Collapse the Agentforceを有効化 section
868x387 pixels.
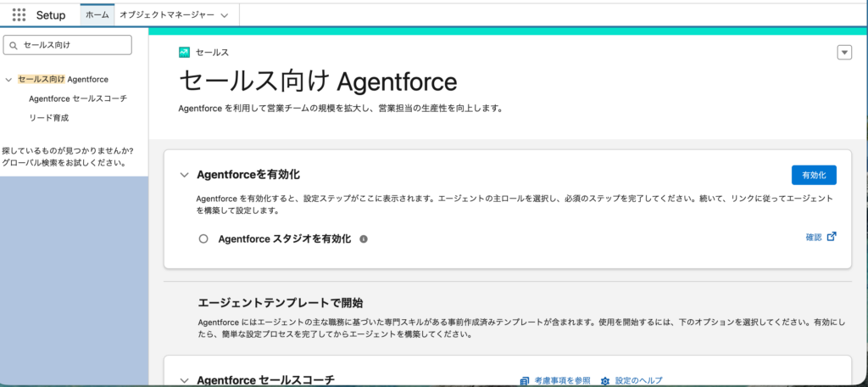[184, 175]
